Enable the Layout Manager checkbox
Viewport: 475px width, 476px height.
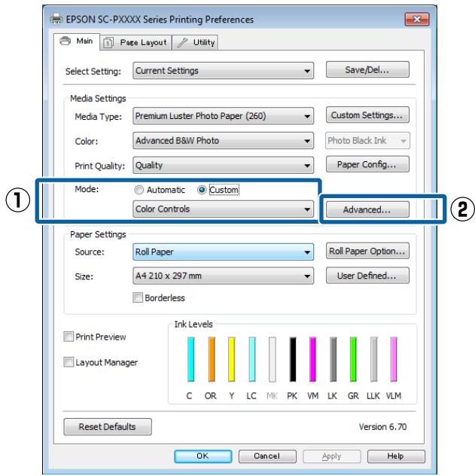(x=69, y=362)
